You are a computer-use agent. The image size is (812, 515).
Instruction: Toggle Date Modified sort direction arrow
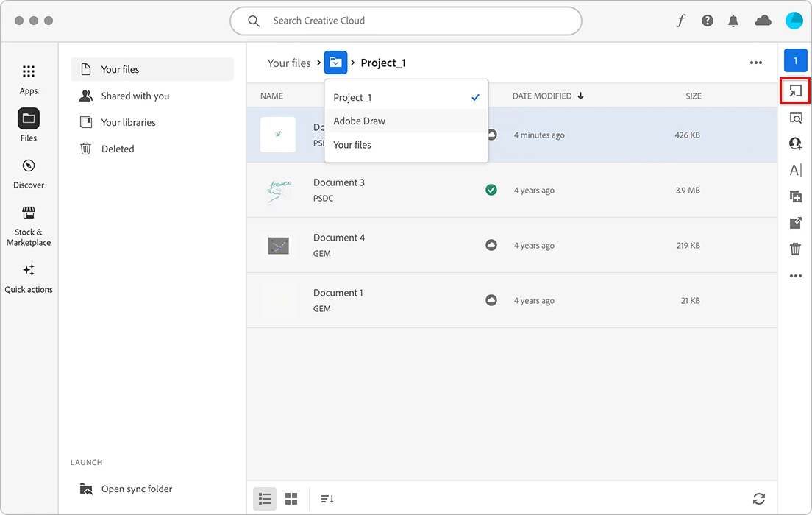(x=580, y=96)
